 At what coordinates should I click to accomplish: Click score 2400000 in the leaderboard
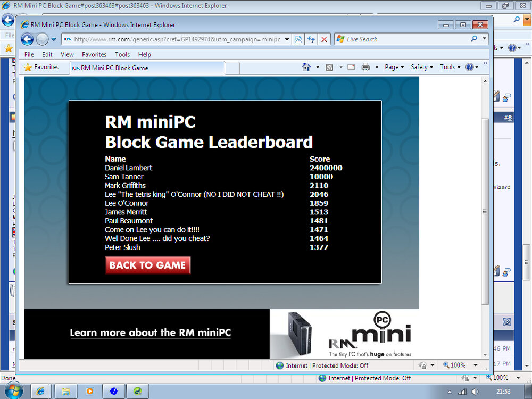tap(326, 168)
